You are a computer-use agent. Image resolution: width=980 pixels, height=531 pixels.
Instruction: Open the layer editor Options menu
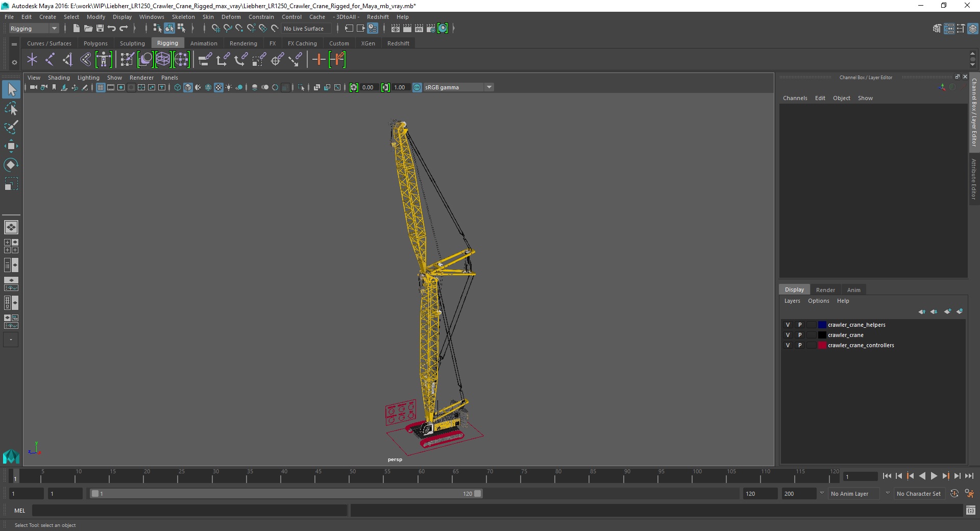(x=818, y=301)
